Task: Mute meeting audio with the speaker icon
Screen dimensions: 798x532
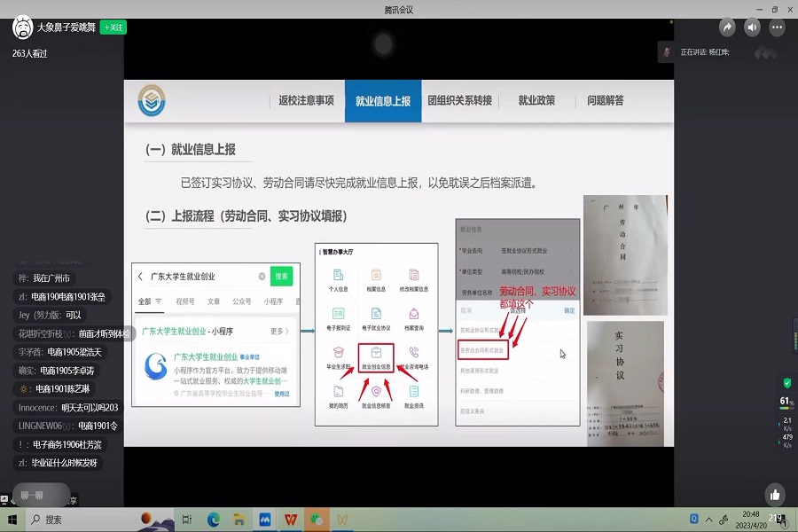Action: 752,27
